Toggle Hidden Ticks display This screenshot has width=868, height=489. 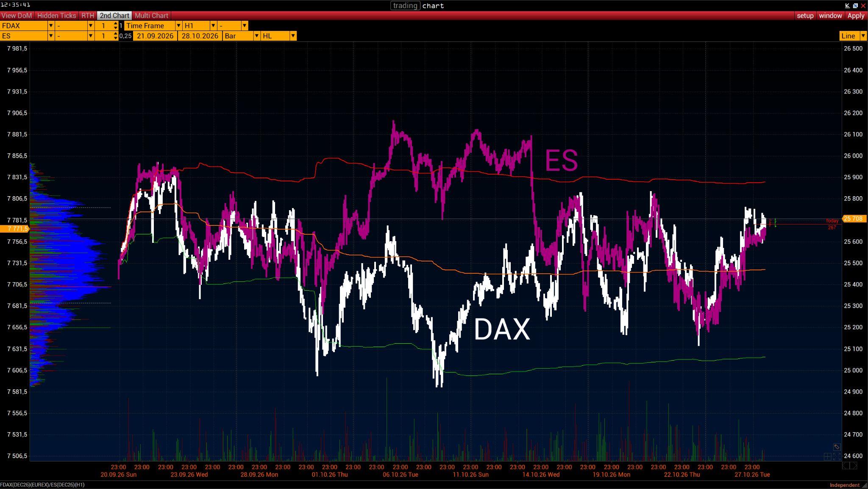click(57, 15)
